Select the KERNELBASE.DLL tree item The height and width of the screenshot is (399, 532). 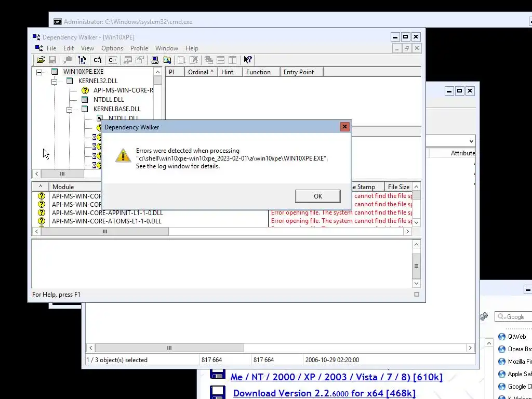pyautogui.click(x=117, y=109)
